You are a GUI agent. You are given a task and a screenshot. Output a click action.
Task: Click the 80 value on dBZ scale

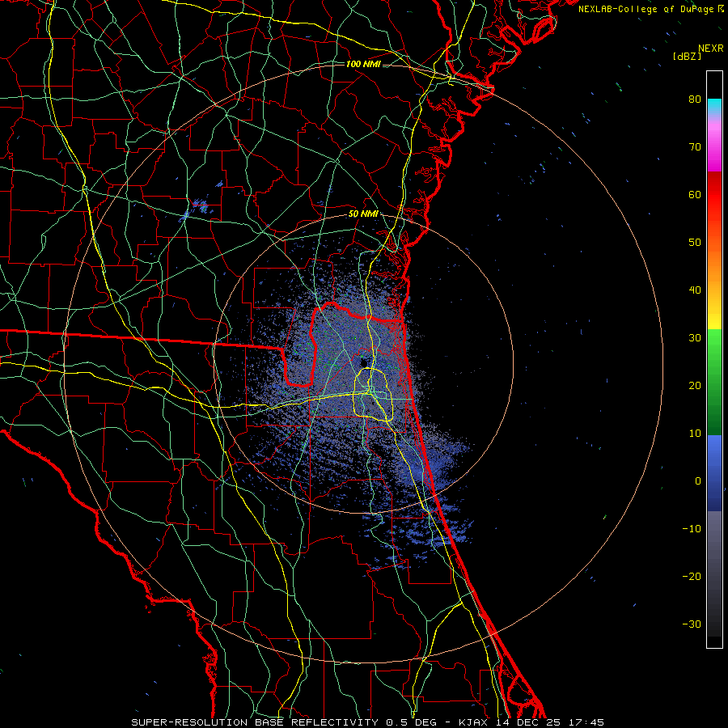pyautogui.click(x=695, y=99)
